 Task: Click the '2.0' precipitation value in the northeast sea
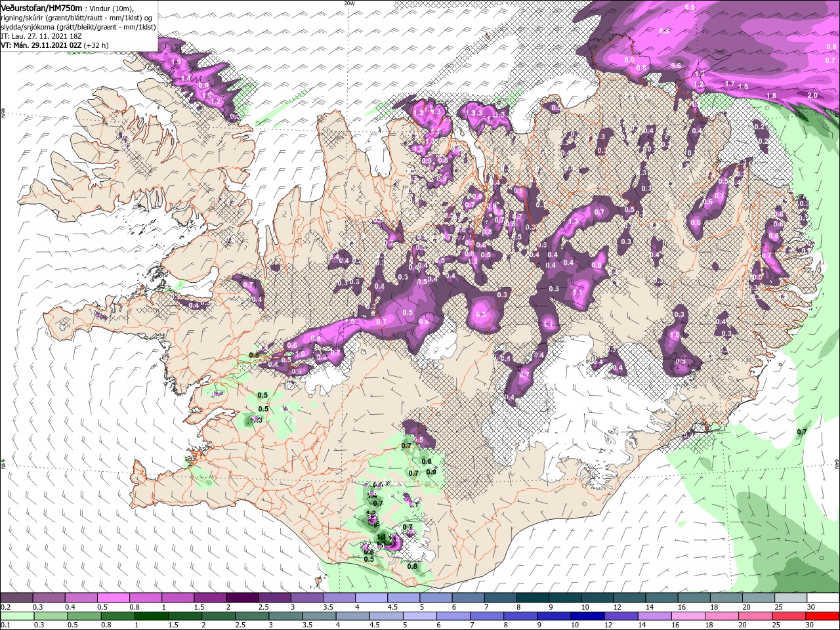click(x=812, y=95)
